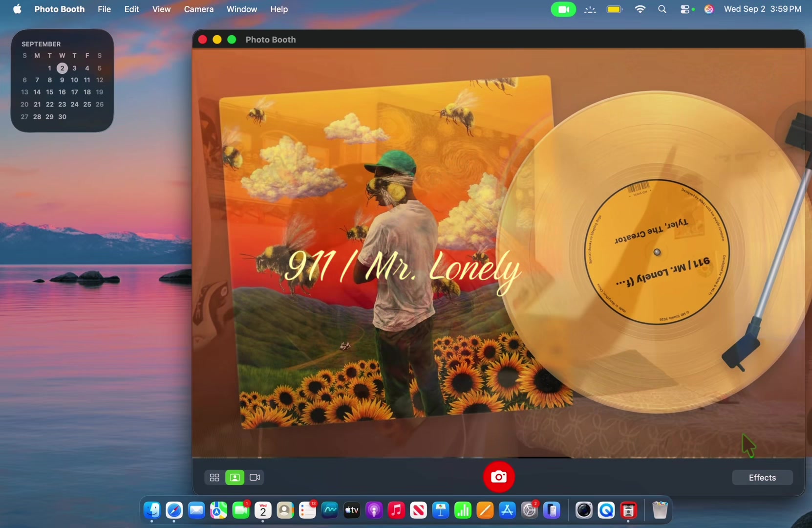Open the battery status menu

615,9
